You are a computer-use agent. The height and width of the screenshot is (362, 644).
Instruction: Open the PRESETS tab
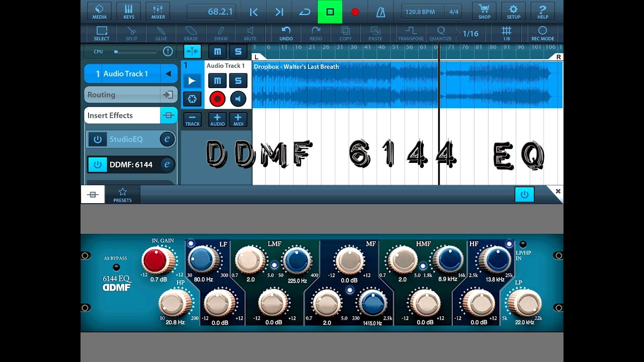[x=122, y=195]
